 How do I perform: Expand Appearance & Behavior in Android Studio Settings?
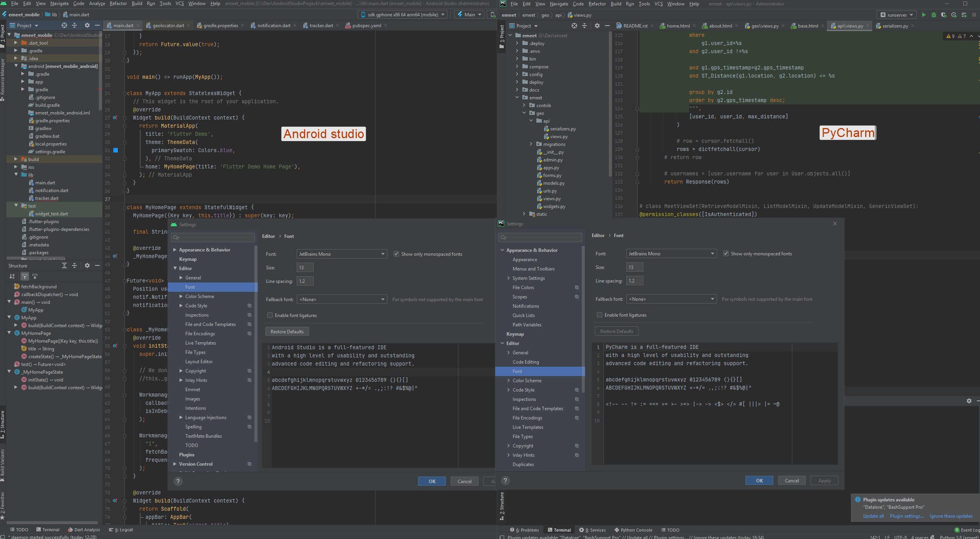point(175,250)
